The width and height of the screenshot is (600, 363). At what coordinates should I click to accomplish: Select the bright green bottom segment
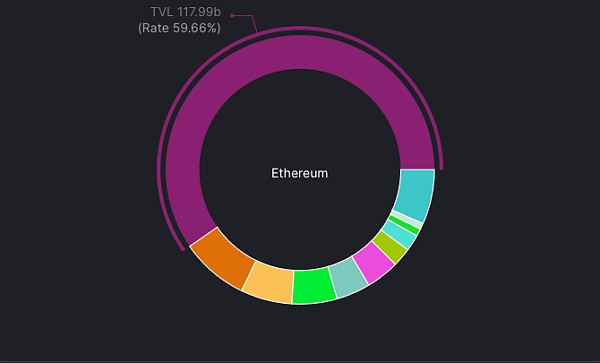tap(314, 286)
